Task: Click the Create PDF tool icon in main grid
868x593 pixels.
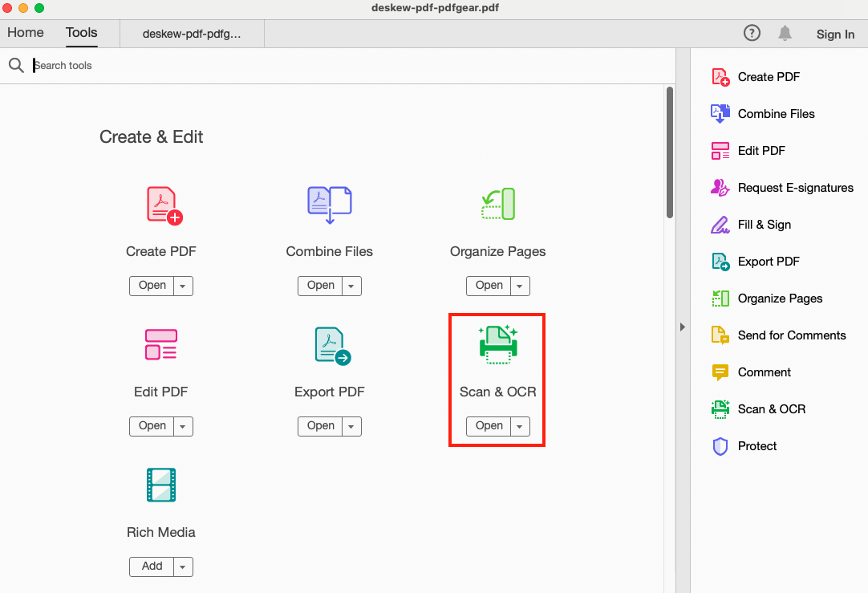Action: point(164,205)
